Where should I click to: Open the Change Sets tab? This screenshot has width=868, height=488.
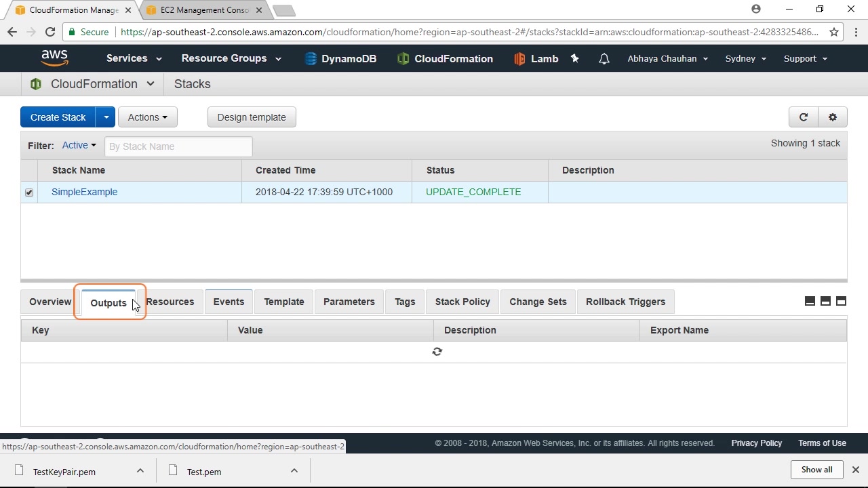tap(538, 302)
